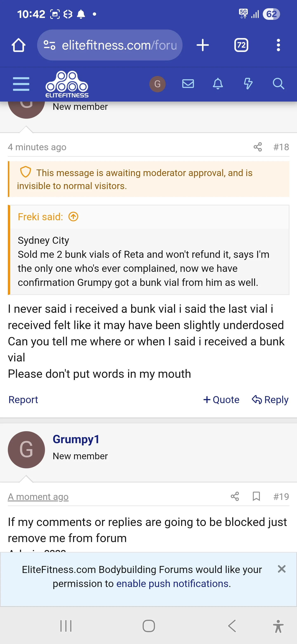Share post #18 via share icon

pos(258,147)
